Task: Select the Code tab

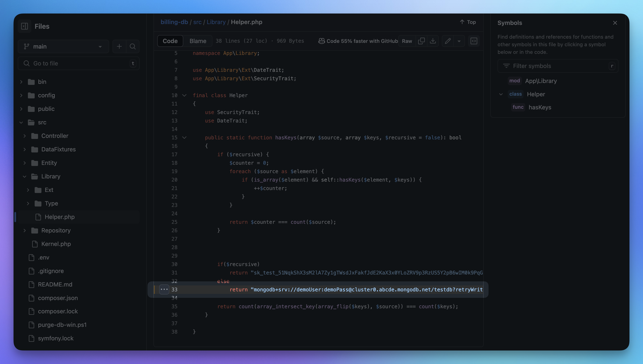Action: point(170,41)
